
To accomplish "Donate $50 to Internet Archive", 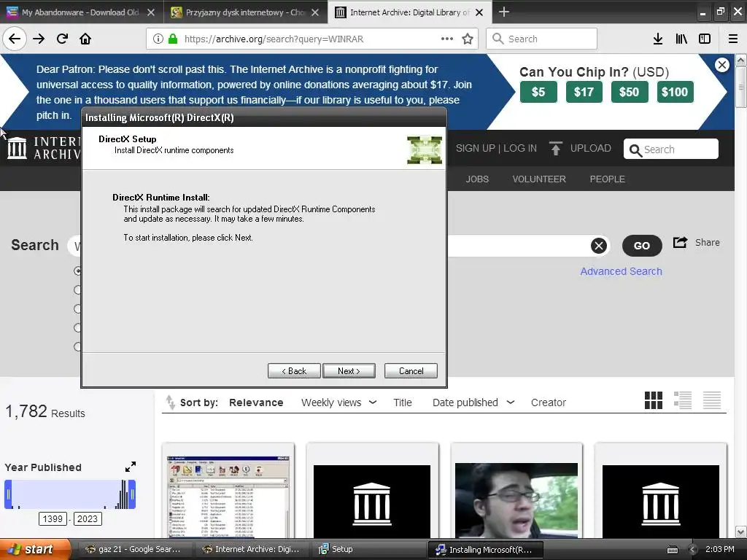I will click(x=629, y=92).
